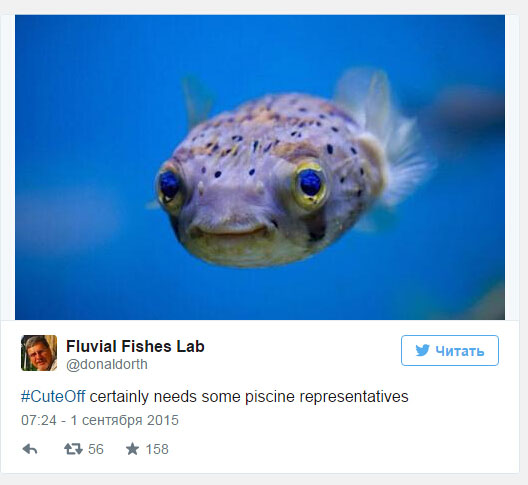Click the Читать follow button
This screenshot has height=485, width=528.
point(450,350)
